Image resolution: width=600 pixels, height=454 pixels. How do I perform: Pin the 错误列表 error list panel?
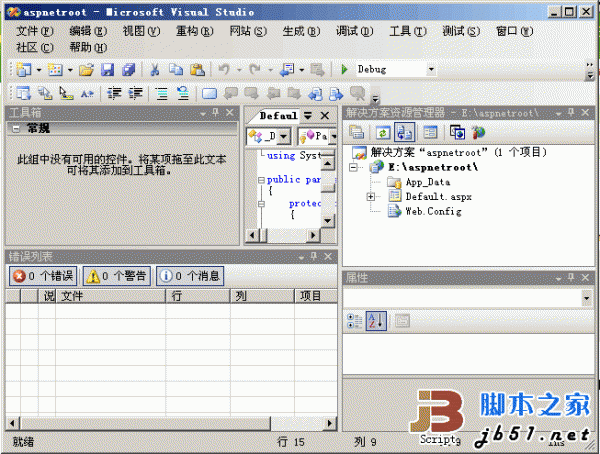tap(314, 256)
